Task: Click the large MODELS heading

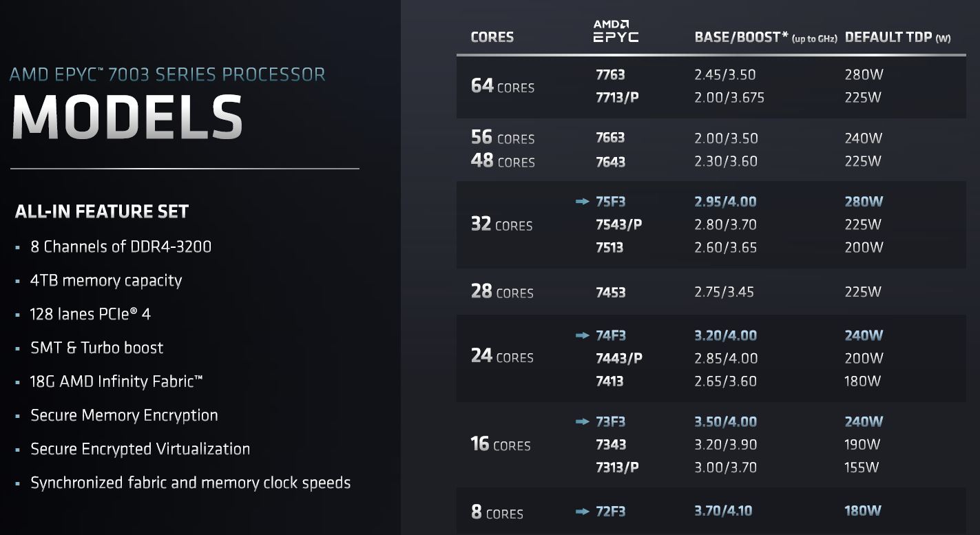Action: (x=127, y=117)
